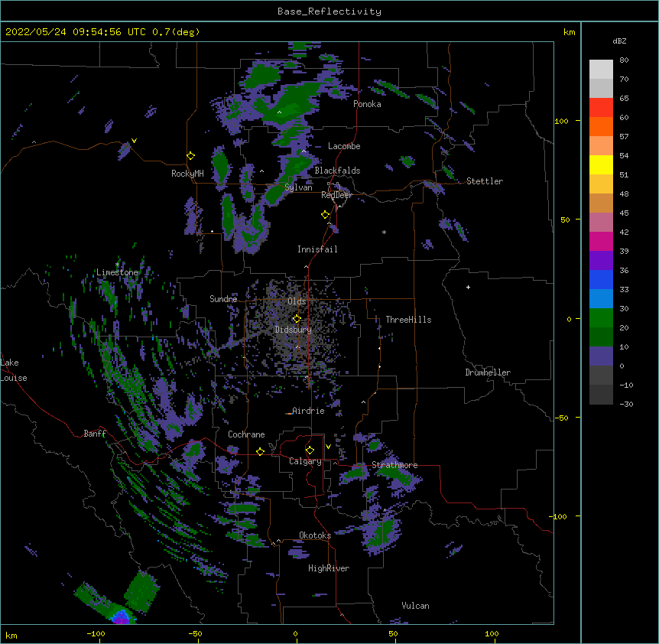Click the 65 value in dBZ legend
This screenshot has width=659, height=644.
(624, 99)
